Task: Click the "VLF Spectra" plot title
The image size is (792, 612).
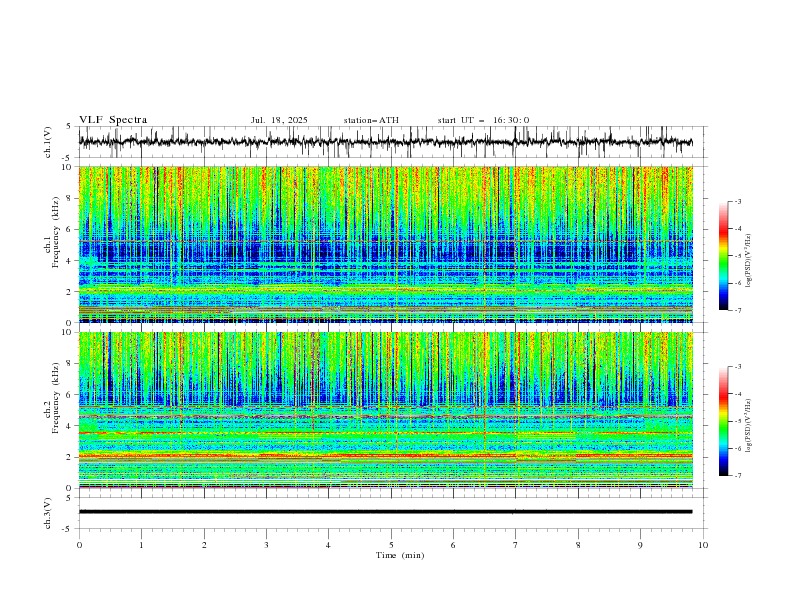Action: (113, 120)
